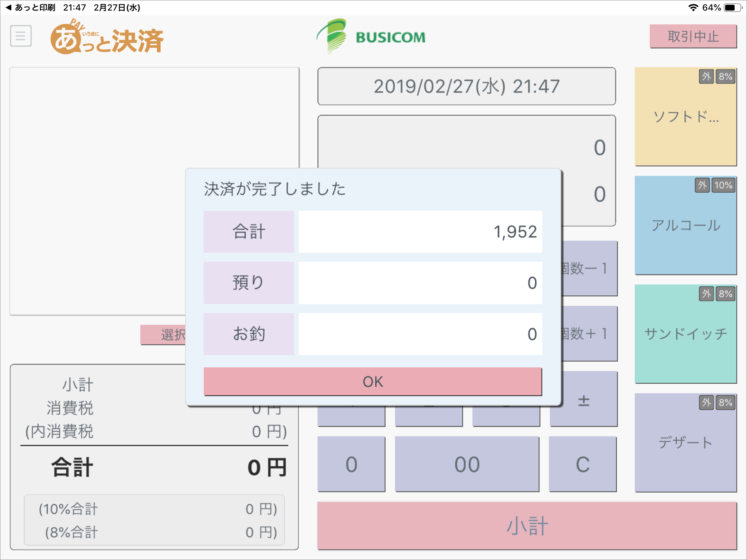Viewport: 747px width, 560px height.
Task: Select the ソフトド... category tile
Action: [685, 117]
